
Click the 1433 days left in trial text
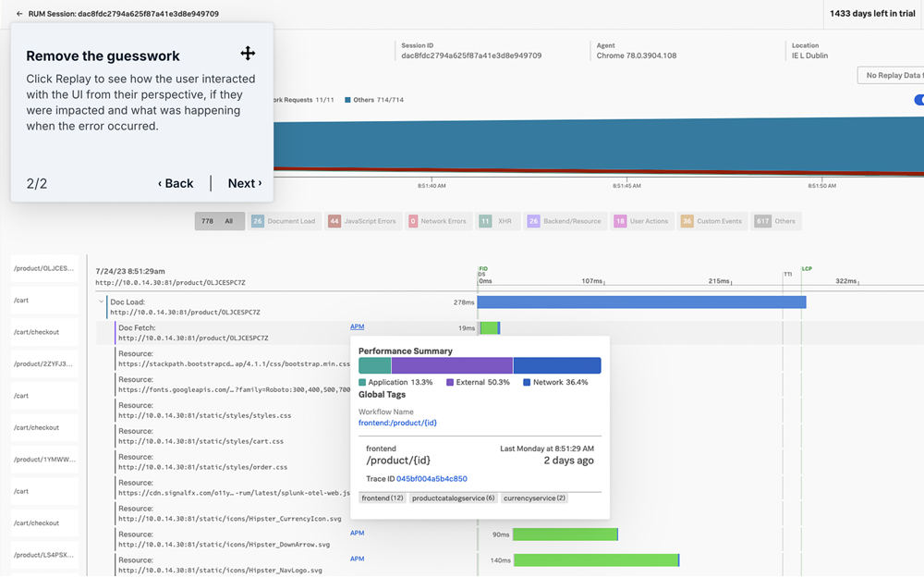(872, 14)
